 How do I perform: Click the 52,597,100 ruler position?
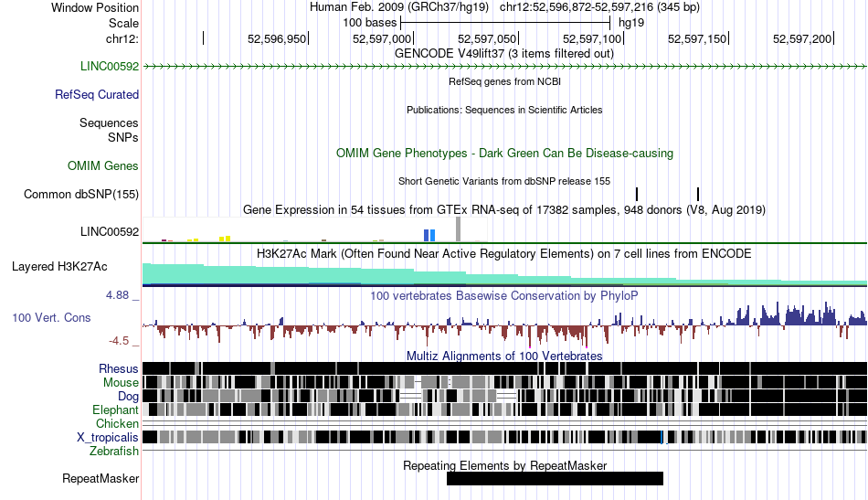tap(592, 38)
